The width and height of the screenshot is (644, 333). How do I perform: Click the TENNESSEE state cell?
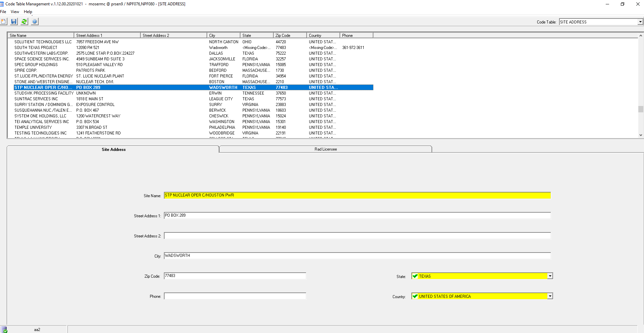tap(253, 93)
